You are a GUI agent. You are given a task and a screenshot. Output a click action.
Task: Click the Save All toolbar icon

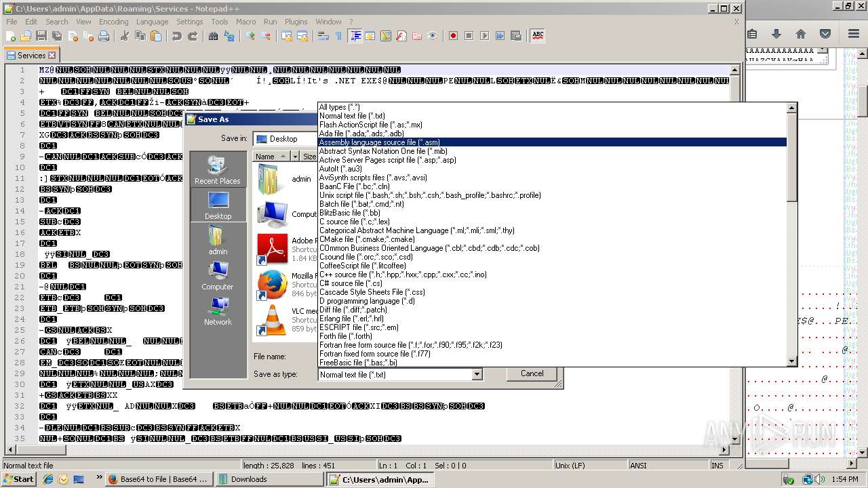point(57,36)
